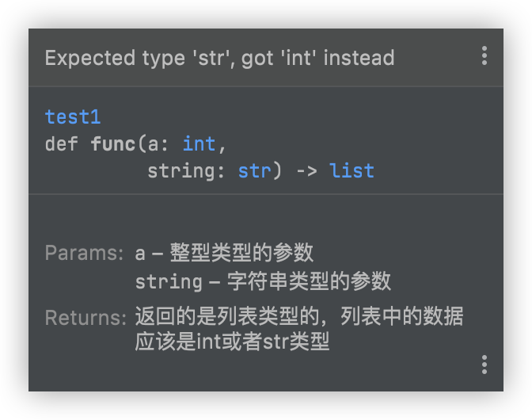Open the more options menu beside the type warning
532x420 pixels.
pos(484,56)
